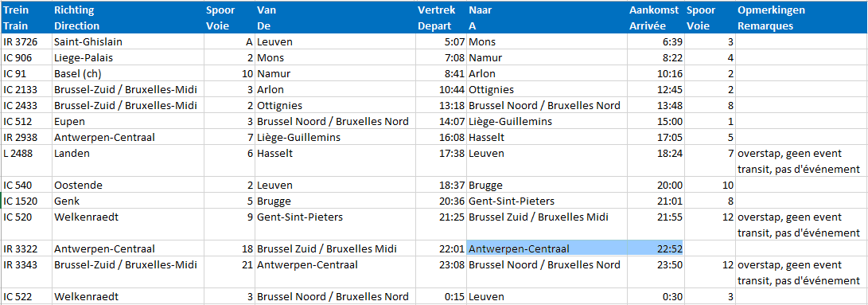Screen dimensions: 868x305
Task: Click the Basel (ch) direction cell
Action: pos(127,74)
